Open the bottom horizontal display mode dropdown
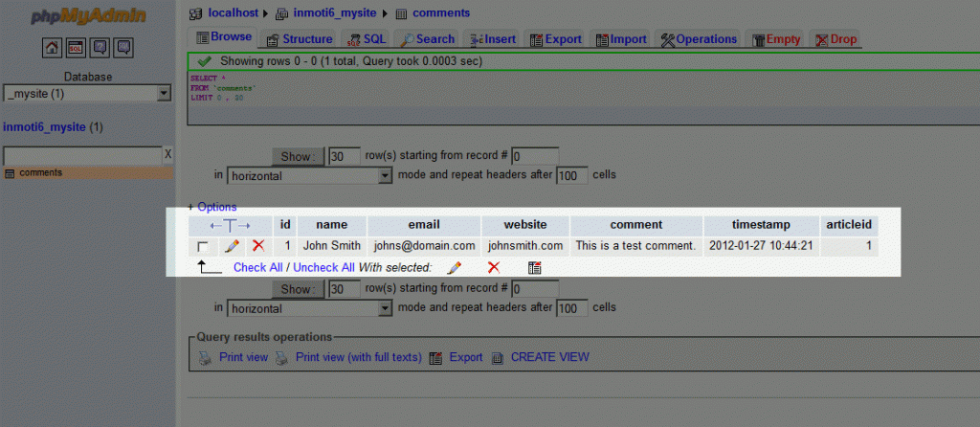 385,309
